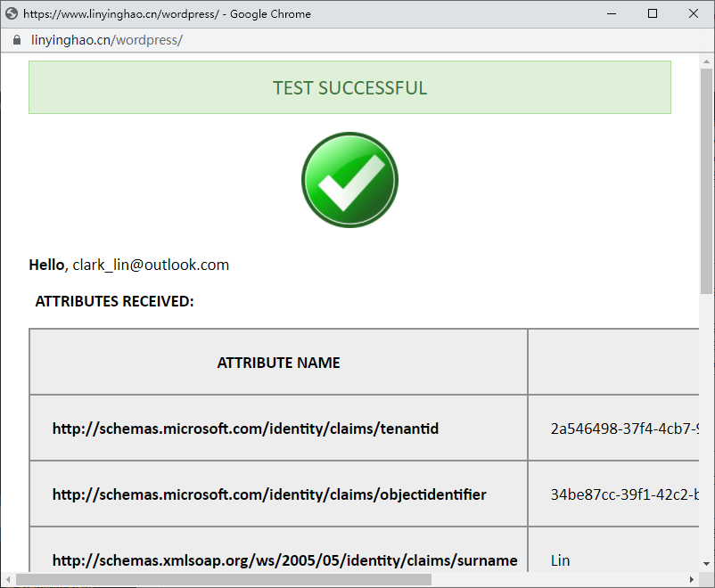Click the surname value Lin

(x=560, y=560)
